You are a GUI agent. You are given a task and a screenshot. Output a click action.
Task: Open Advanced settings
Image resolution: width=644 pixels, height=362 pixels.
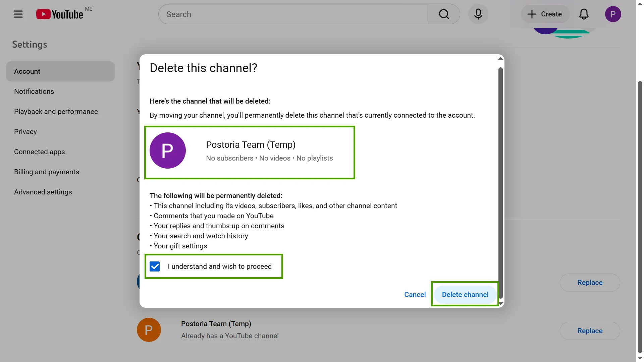point(43,192)
